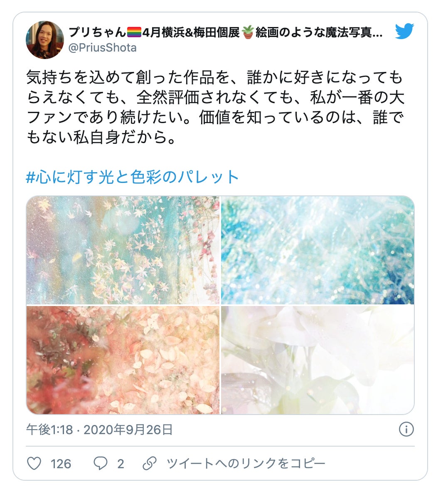Click the Twitter bird logo
Image resolution: width=448 pixels, height=494 pixels.
[404, 31]
